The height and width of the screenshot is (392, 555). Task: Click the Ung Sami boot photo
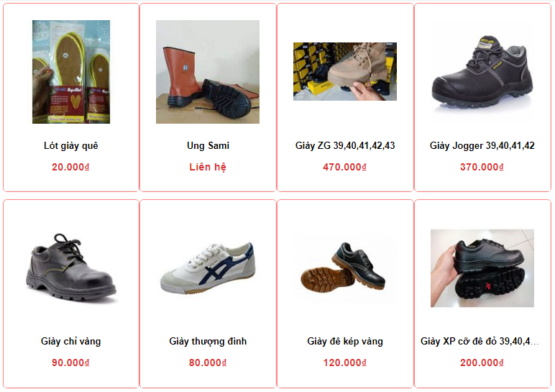coord(208,72)
